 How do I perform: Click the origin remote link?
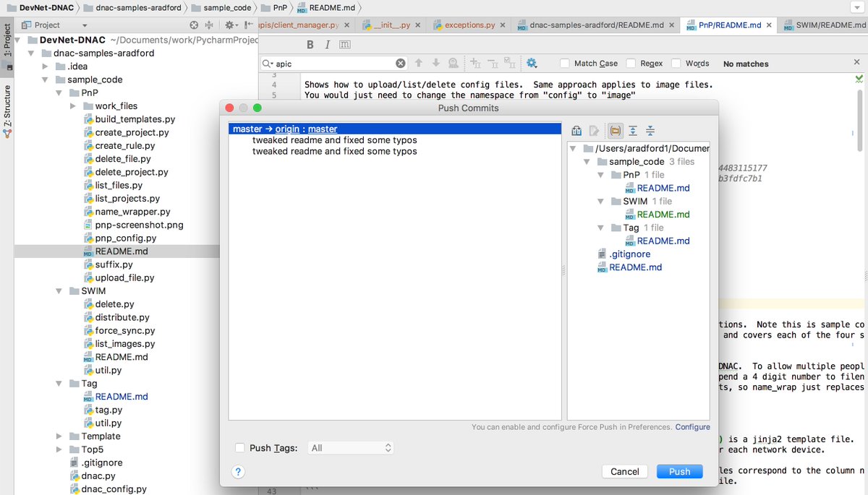(x=288, y=129)
